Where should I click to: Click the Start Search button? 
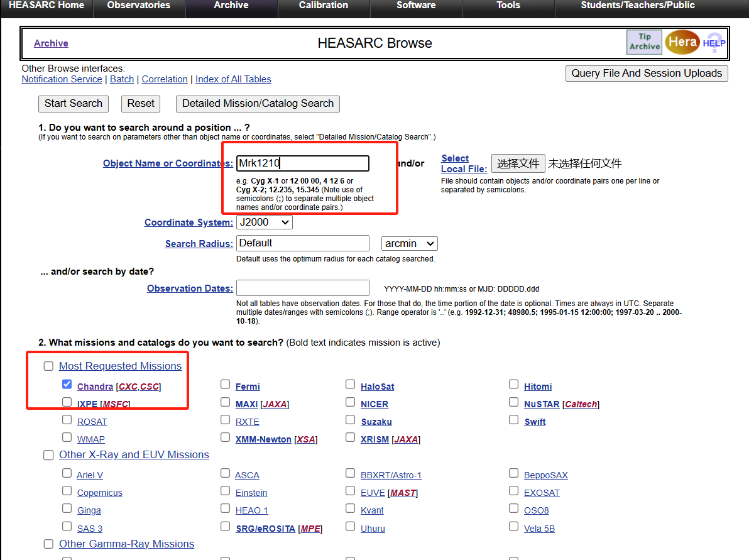pos(74,104)
